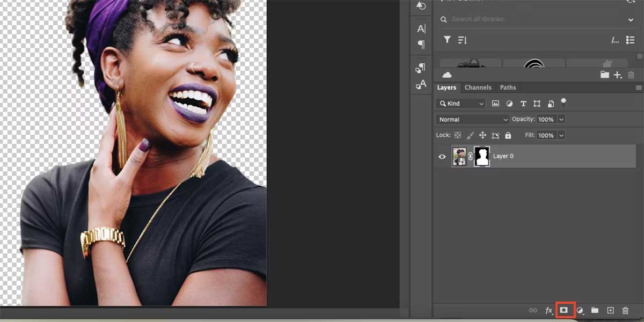The image size is (644, 322).
Task: Open the Normal blend mode dropdown
Action: point(472,119)
